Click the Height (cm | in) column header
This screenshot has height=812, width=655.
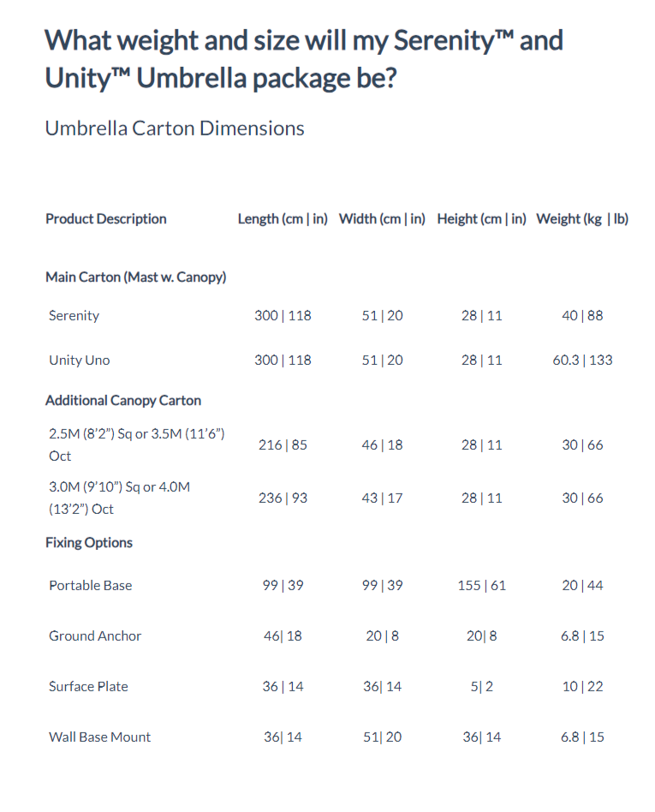click(x=481, y=219)
